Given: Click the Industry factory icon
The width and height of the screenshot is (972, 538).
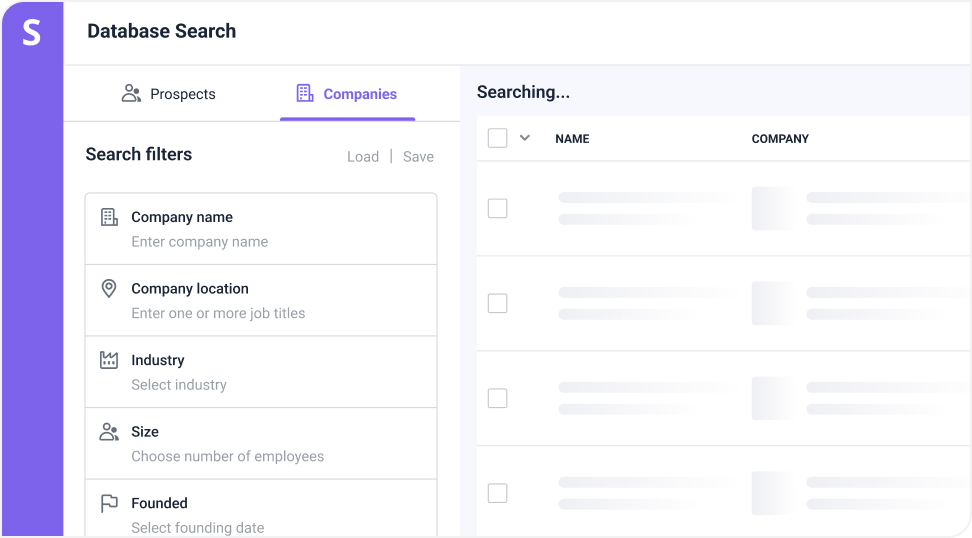Looking at the screenshot, I should (x=109, y=360).
